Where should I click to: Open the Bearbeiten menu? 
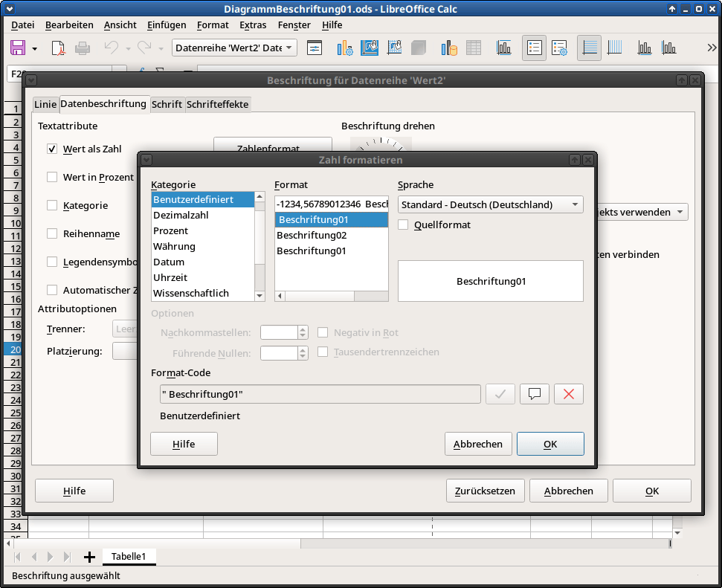click(x=69, y=25)
